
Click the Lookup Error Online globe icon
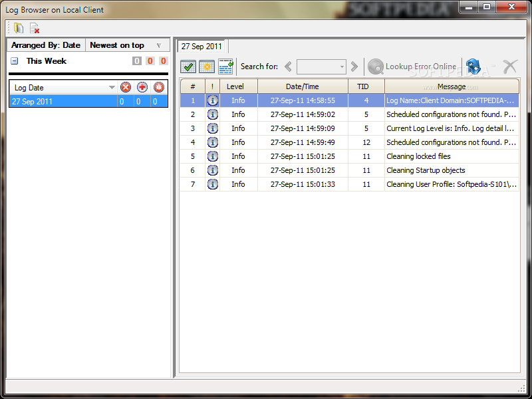point(376,66)
